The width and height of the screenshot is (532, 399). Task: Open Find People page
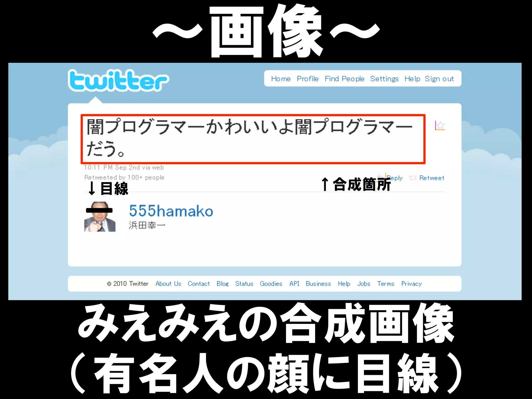(344, 79)
